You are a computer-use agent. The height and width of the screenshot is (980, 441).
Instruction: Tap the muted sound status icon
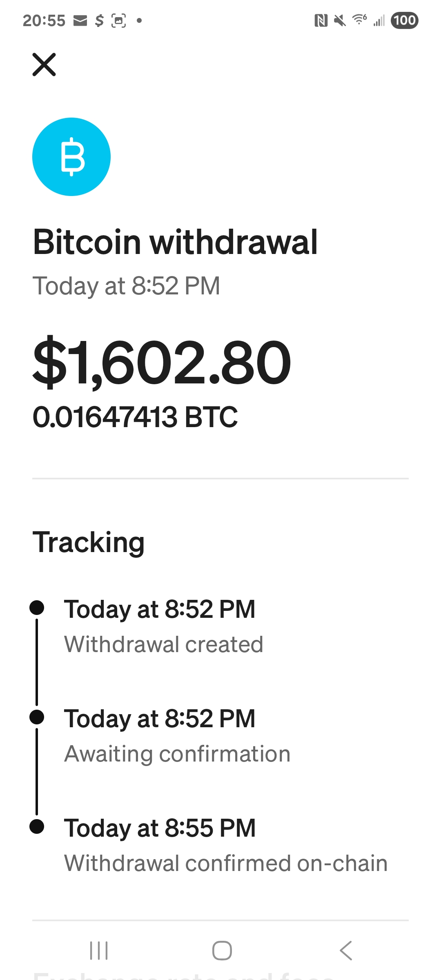(x=340, y=20)
